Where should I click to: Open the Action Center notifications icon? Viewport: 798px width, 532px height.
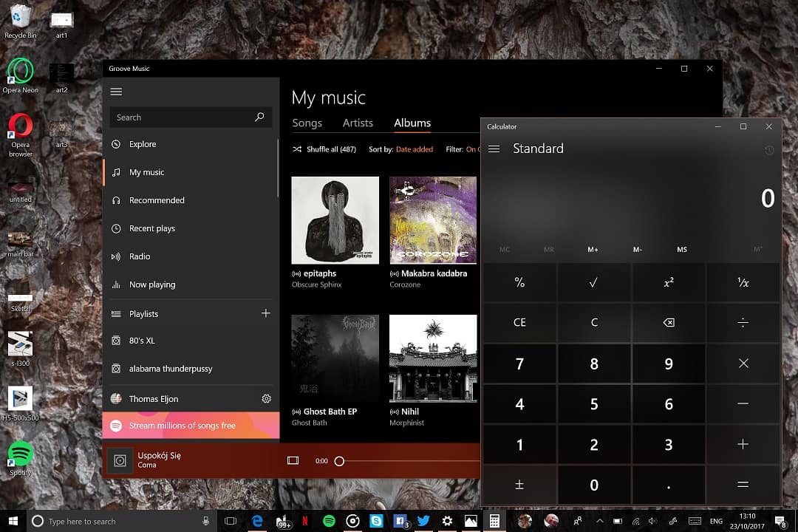(780, 521)
